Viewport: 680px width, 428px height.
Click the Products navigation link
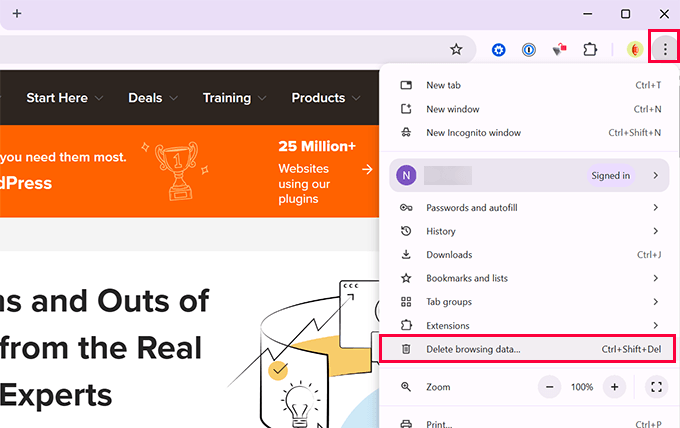tap(318, 98)
